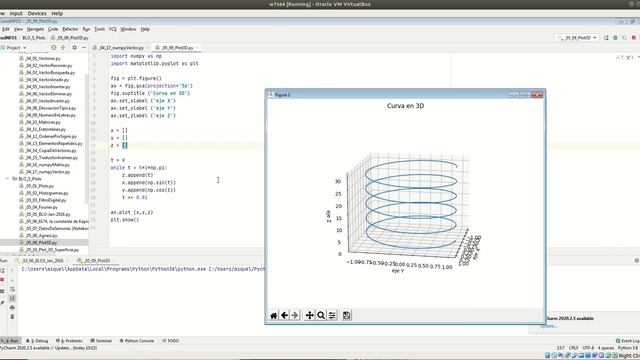Screen dimensions: 640x360
Task: Open Configure subplots sliders icon in Figure
Action: click(332, 315)
